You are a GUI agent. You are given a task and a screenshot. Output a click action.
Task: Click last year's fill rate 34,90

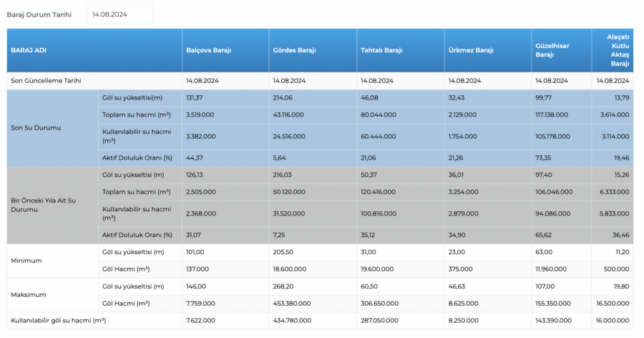tap(457, 235)
